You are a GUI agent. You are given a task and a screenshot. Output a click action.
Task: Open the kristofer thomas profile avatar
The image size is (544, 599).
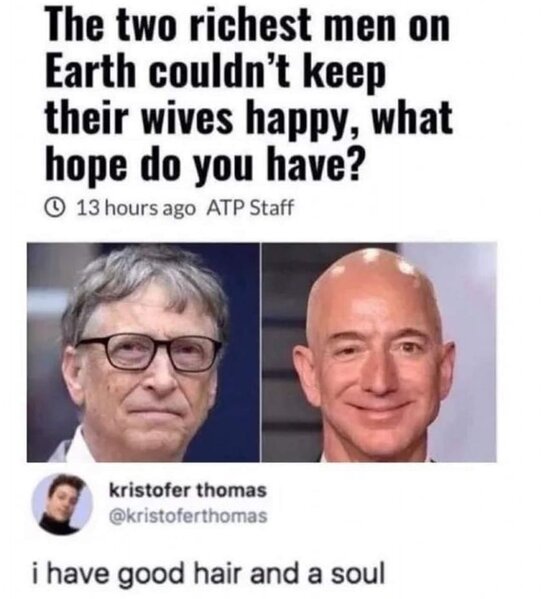[x=62, y=504]
